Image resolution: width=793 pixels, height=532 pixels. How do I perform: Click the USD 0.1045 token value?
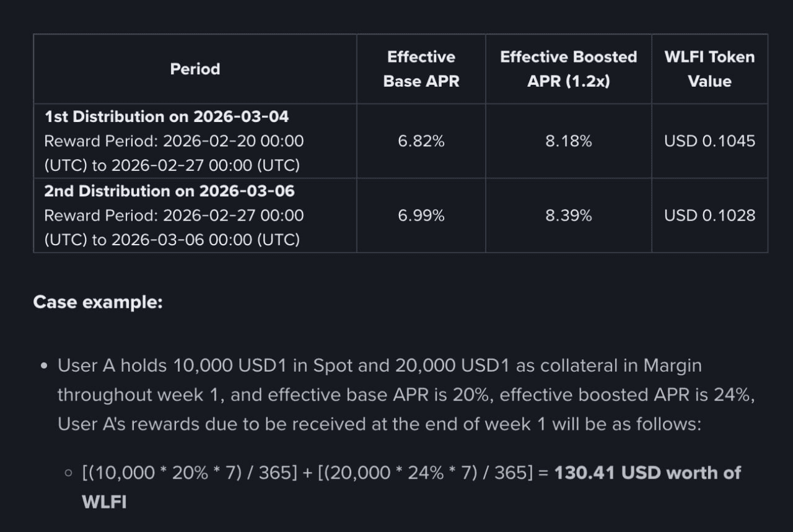coord(709,141)
